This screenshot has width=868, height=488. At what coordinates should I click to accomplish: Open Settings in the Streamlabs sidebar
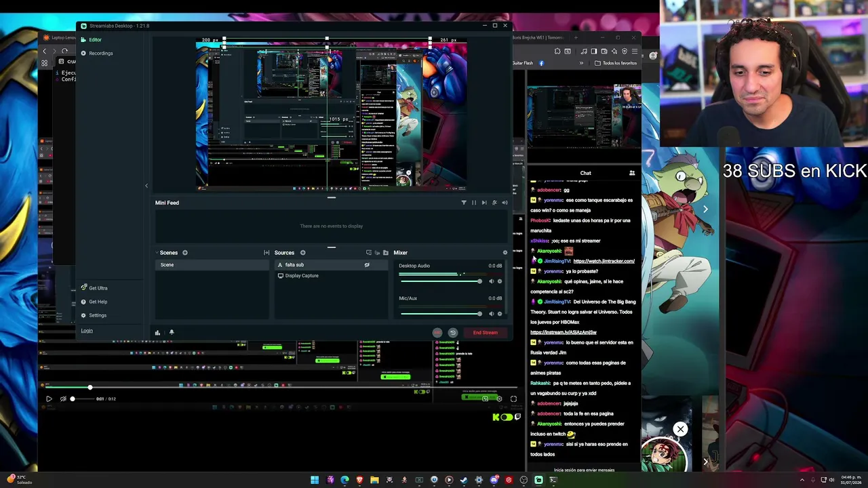[94, 315]
